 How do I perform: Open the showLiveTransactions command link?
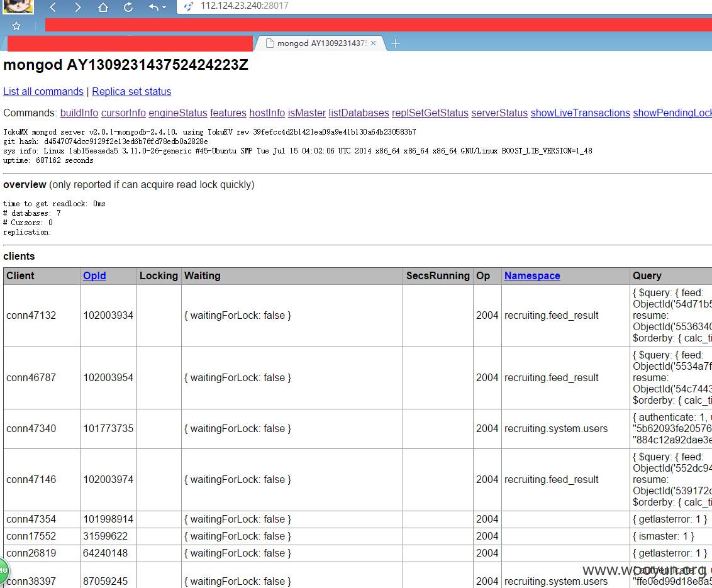(x=581, y=113)
